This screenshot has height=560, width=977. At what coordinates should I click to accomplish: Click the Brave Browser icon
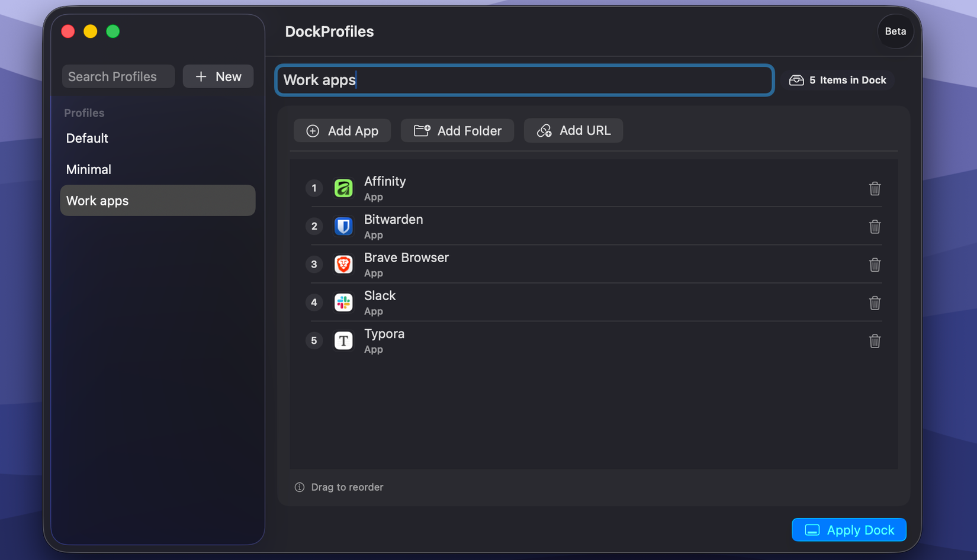(x=343, y=265)
